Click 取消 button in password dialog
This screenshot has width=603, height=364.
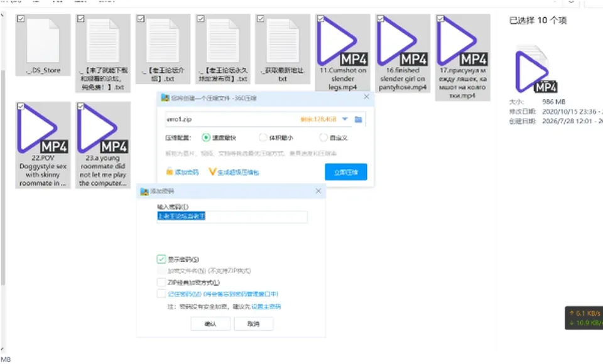pyautogui.click(x=253, y=324)
